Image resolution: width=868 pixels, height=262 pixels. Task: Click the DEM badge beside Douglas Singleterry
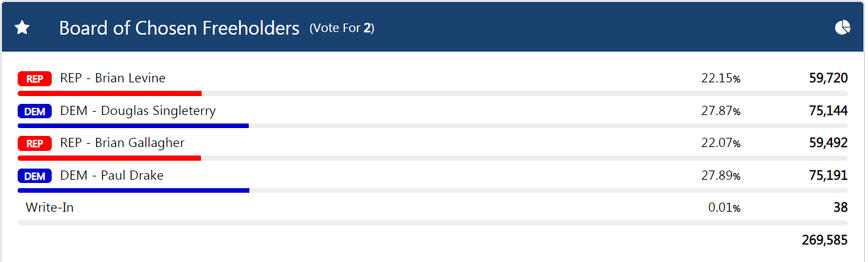tap(35, 112)
